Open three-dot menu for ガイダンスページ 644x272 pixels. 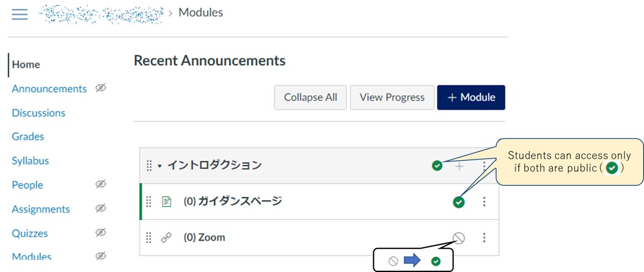click(485, 202)
